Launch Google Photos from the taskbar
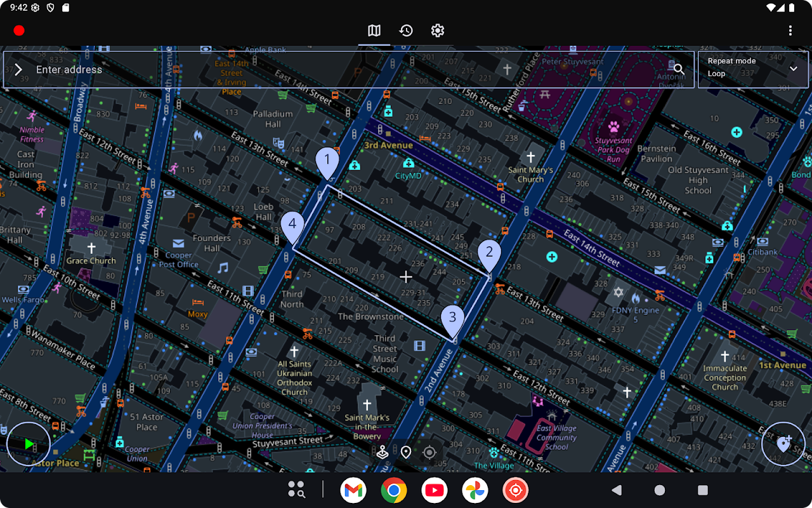This screenshot has height=508, width=812. pyautogui.click(x=475, y=490)
